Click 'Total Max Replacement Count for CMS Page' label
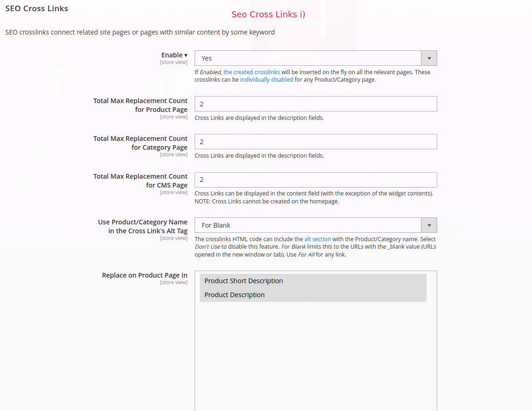This screenshot has width=532, height=411. [x=140, y=181]
